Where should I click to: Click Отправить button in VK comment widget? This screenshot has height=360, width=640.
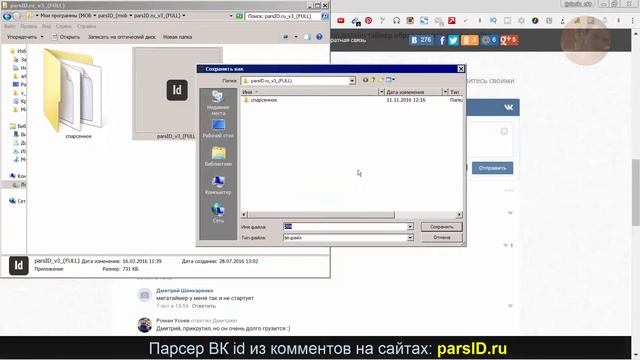pos(492,168)
